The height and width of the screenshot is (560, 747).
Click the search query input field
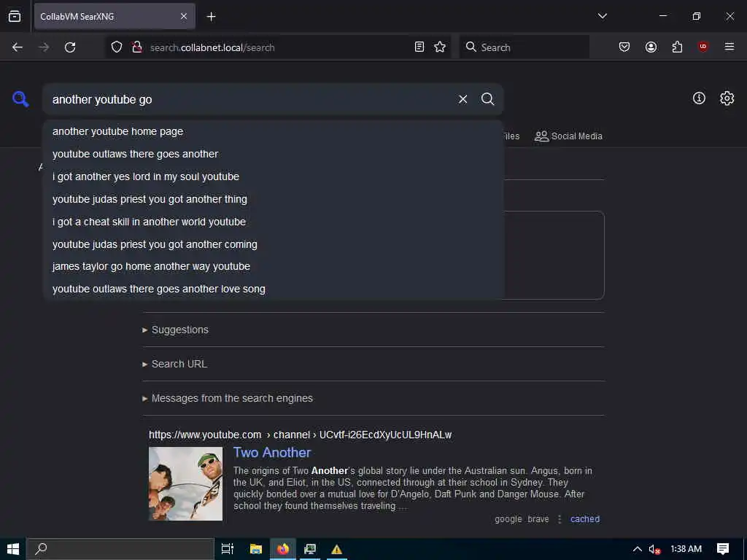tap(248, 99)
